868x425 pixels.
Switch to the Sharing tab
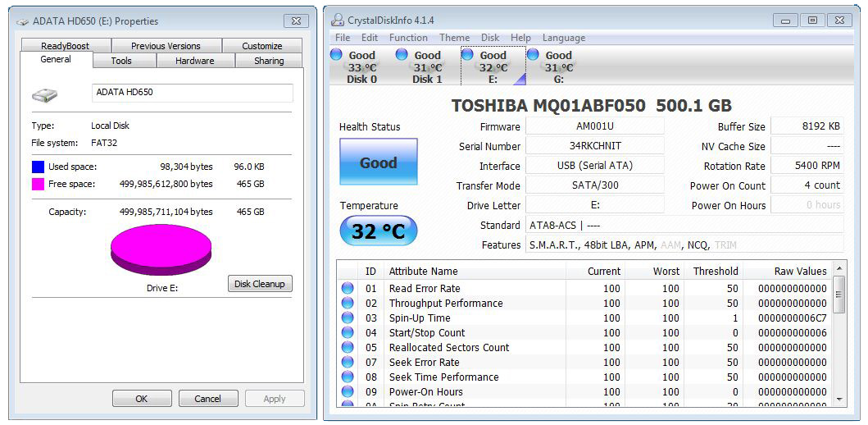269,61
